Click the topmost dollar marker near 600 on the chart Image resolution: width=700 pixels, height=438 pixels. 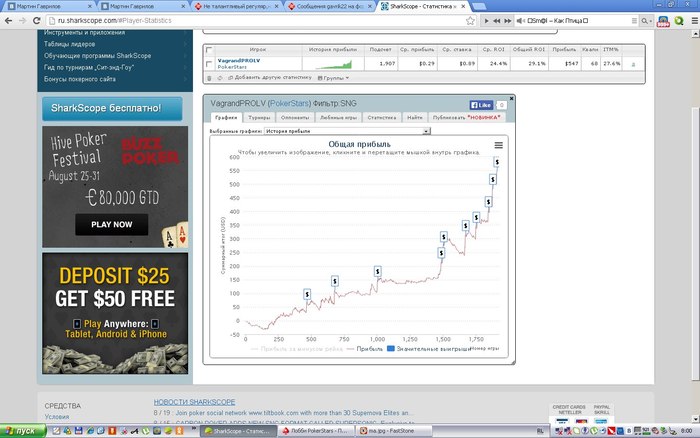pyautogui.click(x=496, y=162)
